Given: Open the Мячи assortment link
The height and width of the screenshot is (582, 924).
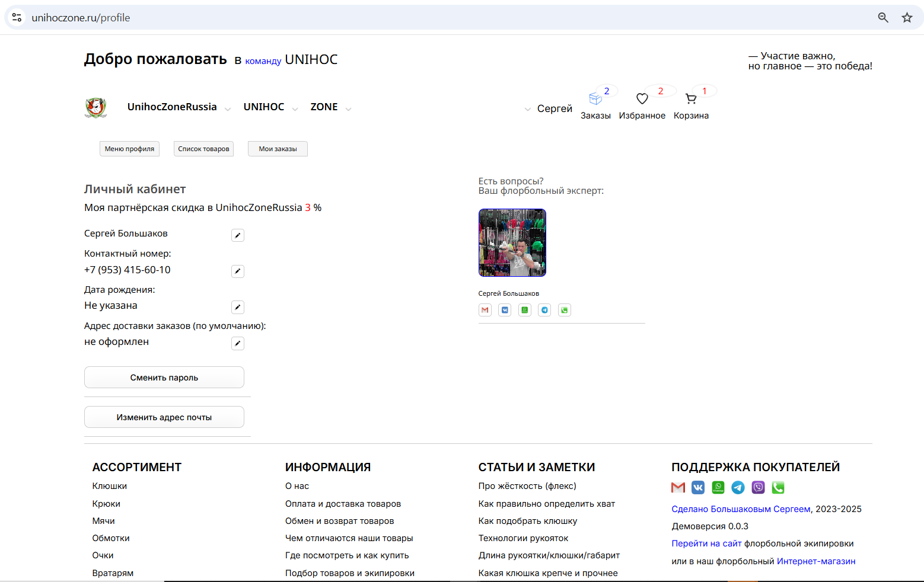Looking at the screenshot, I should pyautogui.click(x=104, y=521).
